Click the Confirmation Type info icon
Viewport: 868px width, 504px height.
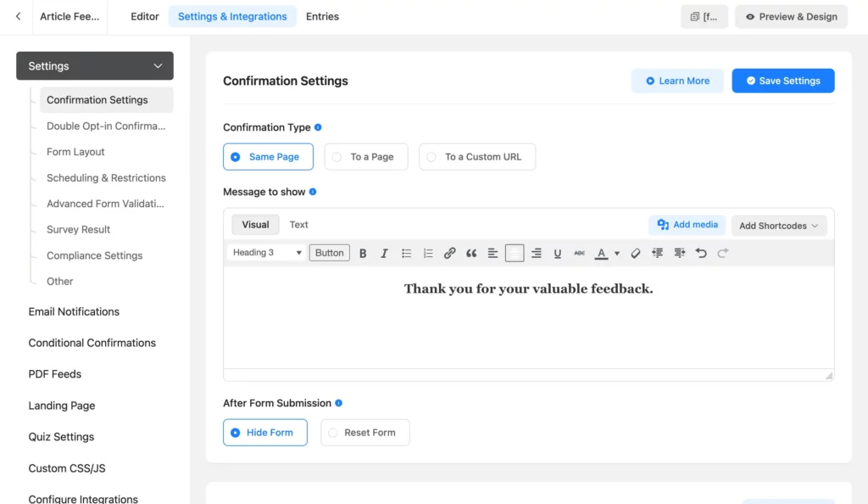318,127
